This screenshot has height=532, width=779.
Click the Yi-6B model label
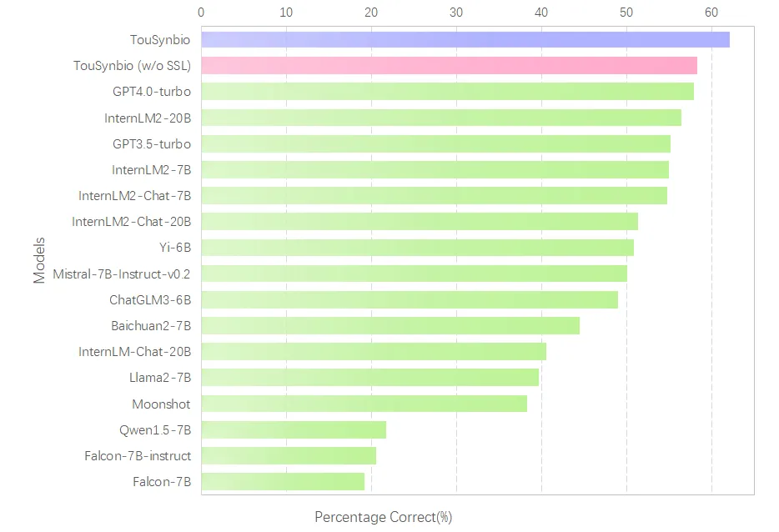(175, 248)
